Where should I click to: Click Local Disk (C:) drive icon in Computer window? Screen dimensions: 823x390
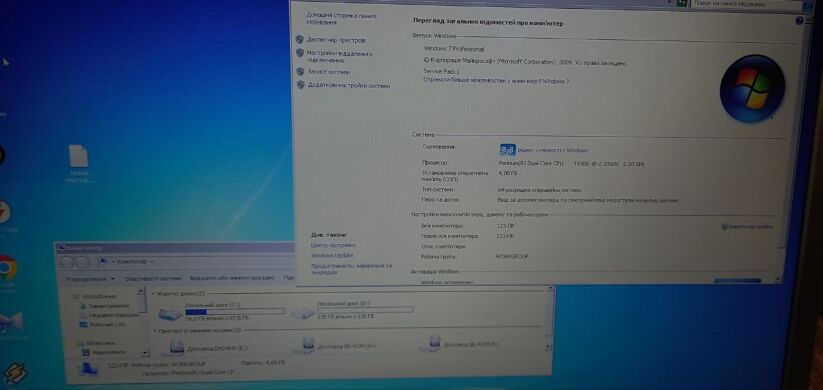[170, 314]
